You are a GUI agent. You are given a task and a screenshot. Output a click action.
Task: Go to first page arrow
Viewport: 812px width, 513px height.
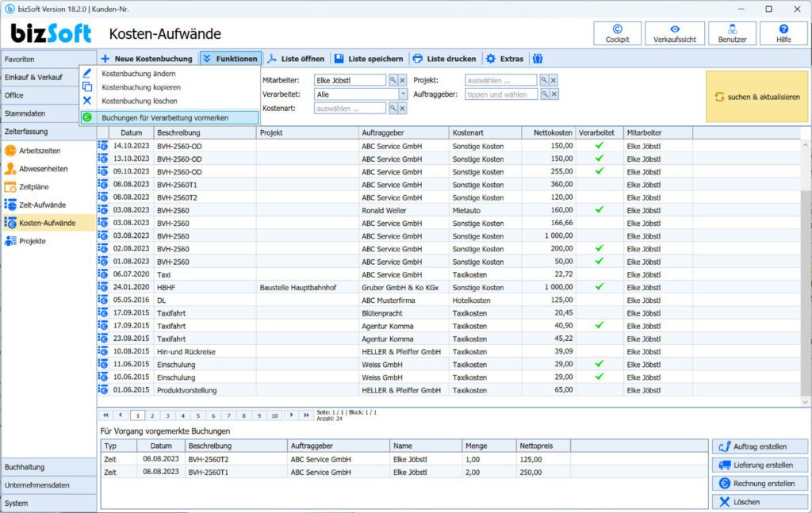(x=106, y=415)
